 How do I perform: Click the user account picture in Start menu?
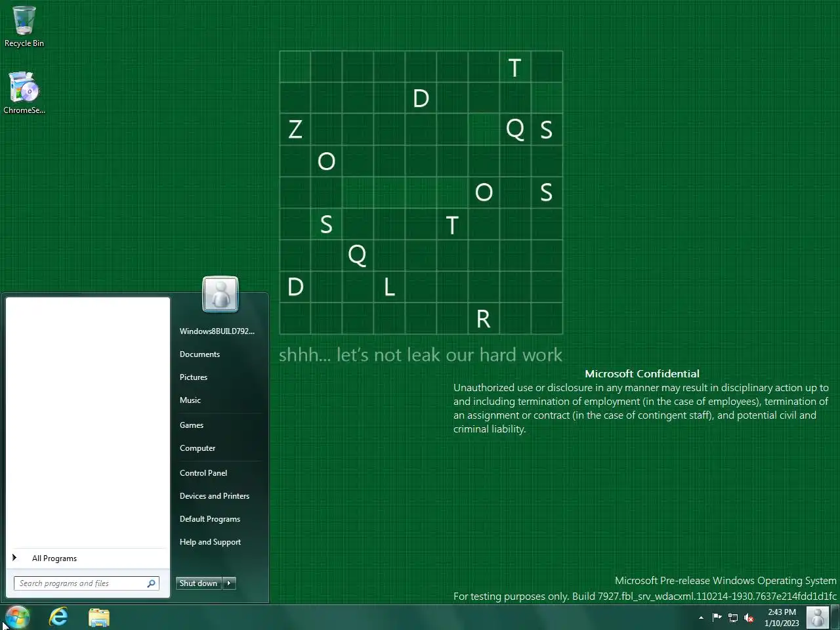(x=220, y=293)
